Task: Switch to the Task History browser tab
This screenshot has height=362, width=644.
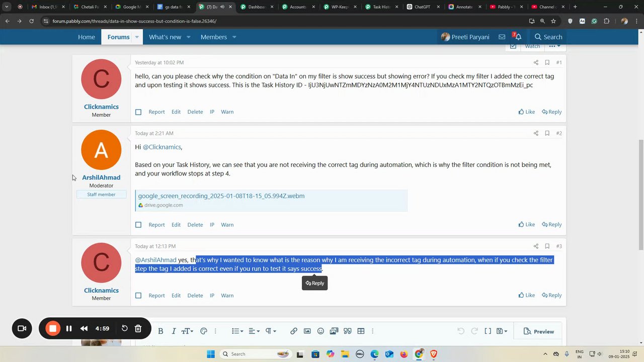Action: [381, 7]
